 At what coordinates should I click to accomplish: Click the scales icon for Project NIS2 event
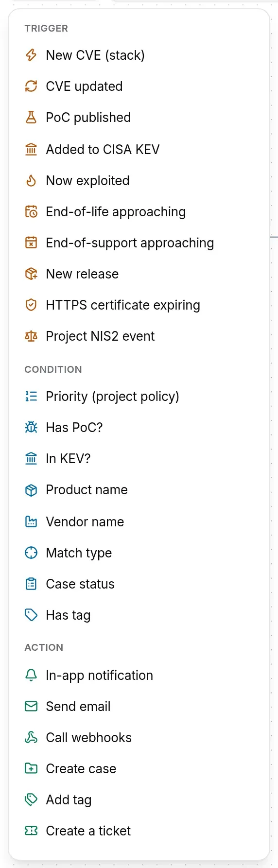(x=31, y=336)
